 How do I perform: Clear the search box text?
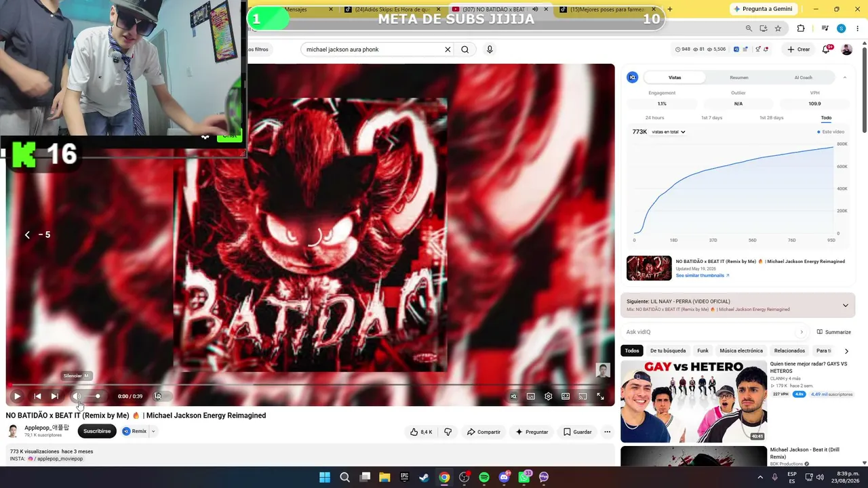[448, 49]
